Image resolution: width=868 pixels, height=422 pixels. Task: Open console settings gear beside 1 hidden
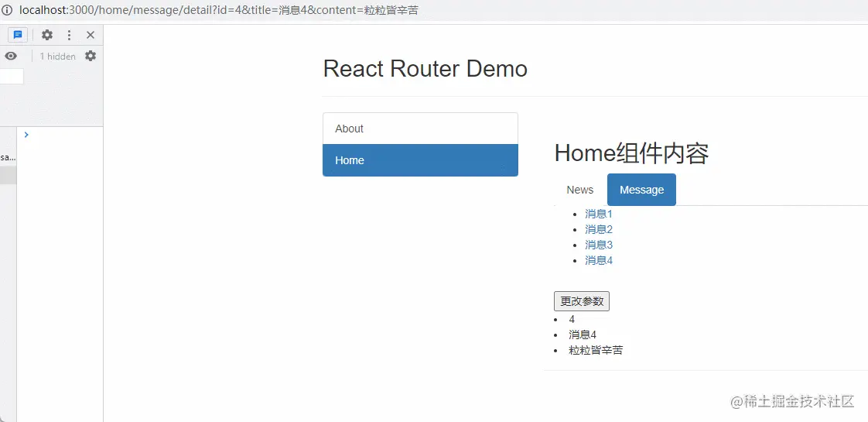tap(91, 56)
